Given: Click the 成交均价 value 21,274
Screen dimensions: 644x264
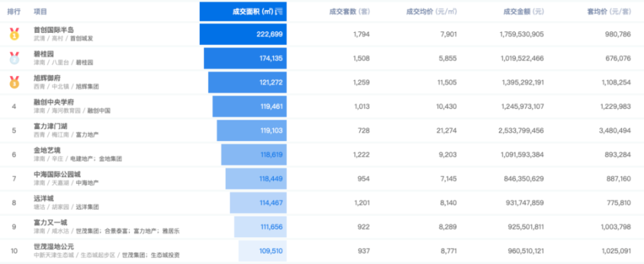Looking at the screenshot, I should (x=447, y=130).
